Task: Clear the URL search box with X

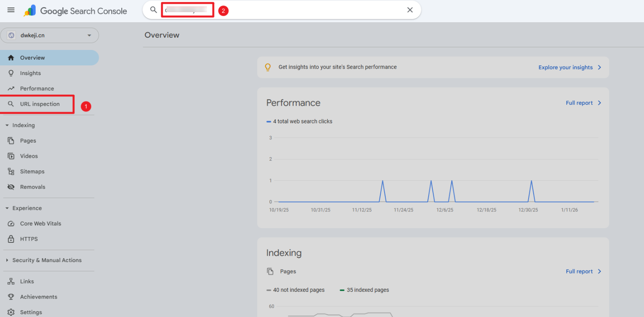Action: tap(410, 10)
